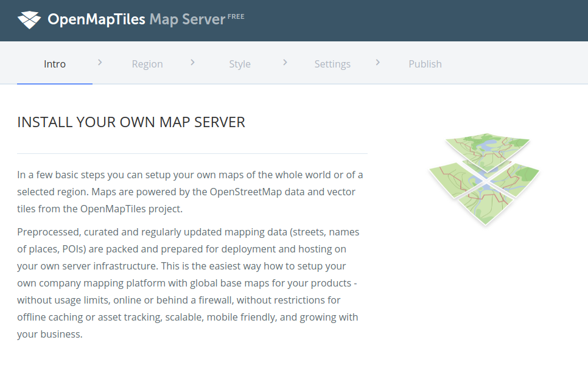The width and height of the screenshot is (588, 365).
Task: Click the Map Server title text
Action: point(187,20)
